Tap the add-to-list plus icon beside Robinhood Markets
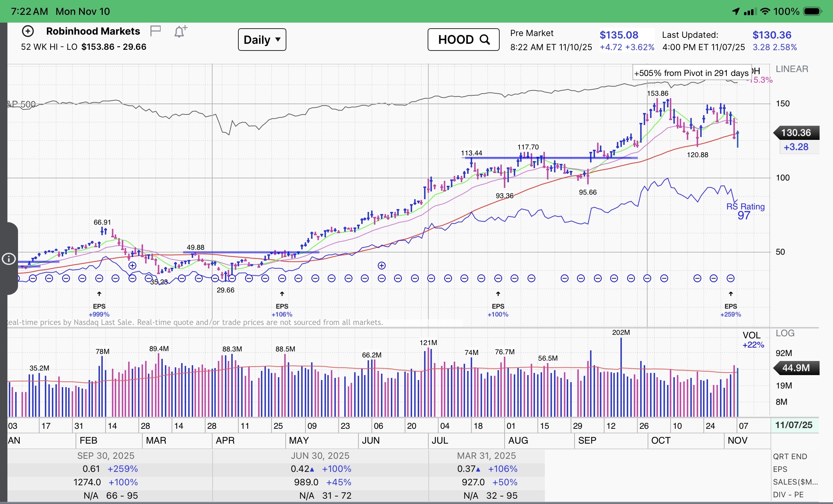The height and width of the screenshot is (504, 833). pos(28,31)
